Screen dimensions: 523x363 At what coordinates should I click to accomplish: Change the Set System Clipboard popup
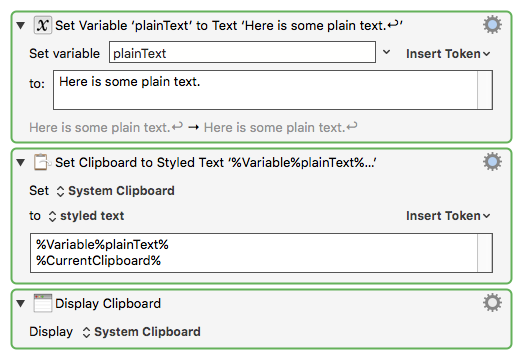tap(115, 191)
